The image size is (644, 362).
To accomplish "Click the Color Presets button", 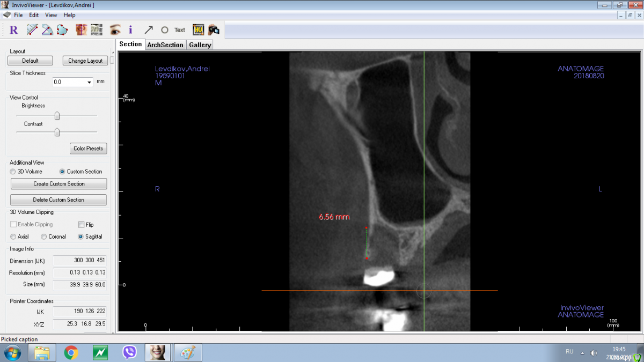I will pyautogui.click(x=88, y=149).
